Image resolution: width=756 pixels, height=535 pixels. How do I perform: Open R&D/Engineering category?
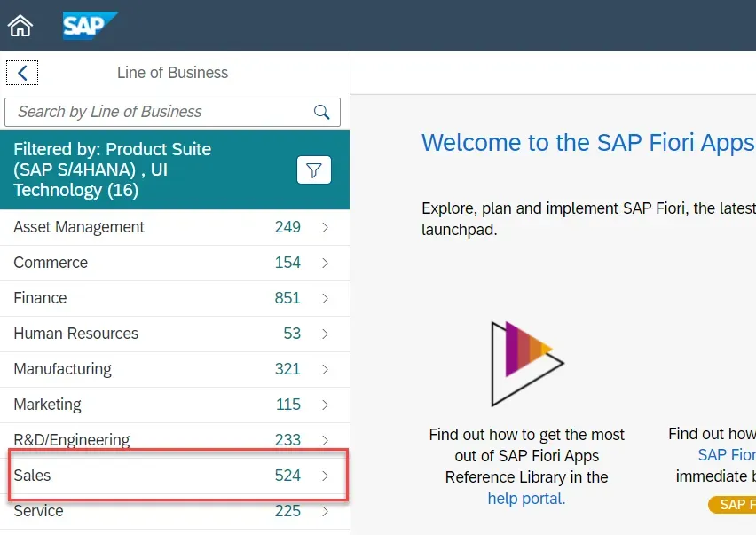click(x=72, y=440)
